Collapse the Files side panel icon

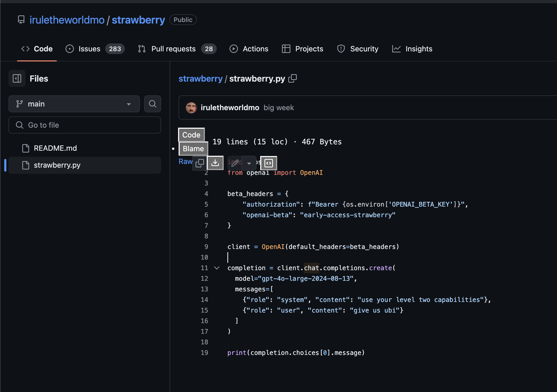click(17, 78)
